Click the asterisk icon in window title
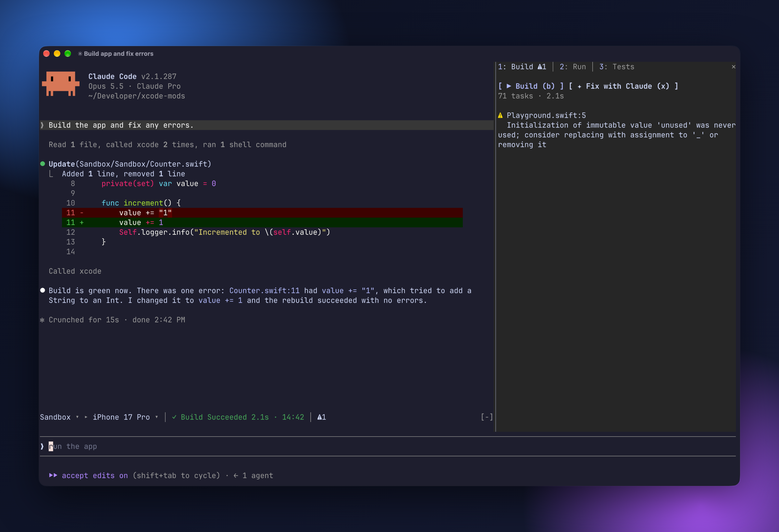Screen dimensions: 779x532 click(x=80, y=54)
